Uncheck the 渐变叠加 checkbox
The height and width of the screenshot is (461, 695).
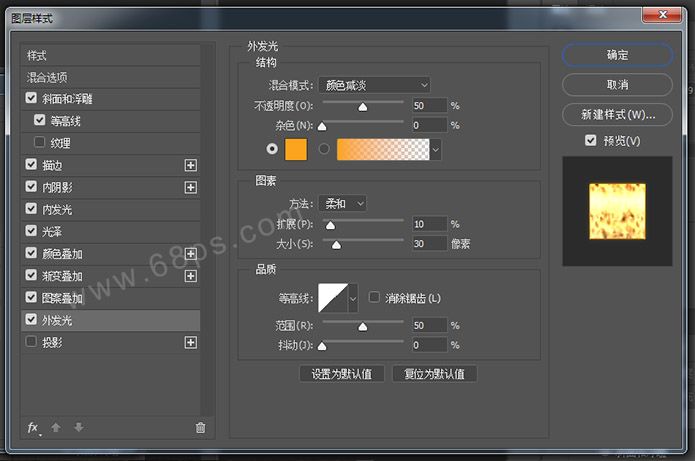click(x=31, y=275)
